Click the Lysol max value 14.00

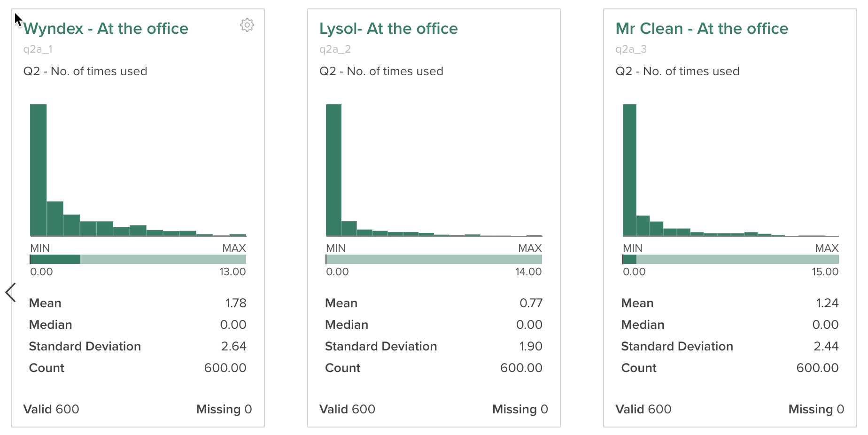click(528, 272)
